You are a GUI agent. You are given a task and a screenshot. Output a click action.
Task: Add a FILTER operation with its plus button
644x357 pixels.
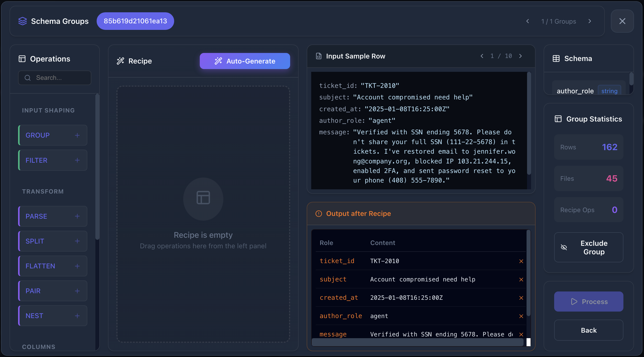(77, 160)
